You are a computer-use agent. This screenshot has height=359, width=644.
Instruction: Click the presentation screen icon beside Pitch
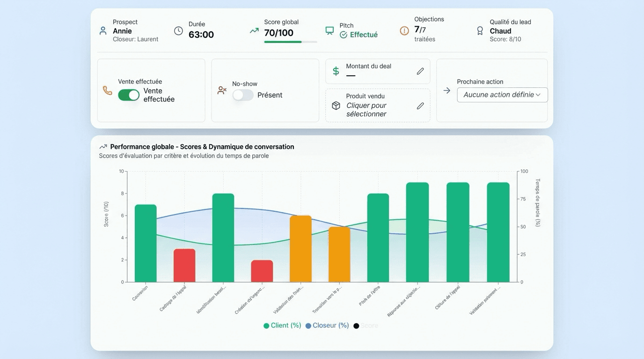click(x=329, y=30)
